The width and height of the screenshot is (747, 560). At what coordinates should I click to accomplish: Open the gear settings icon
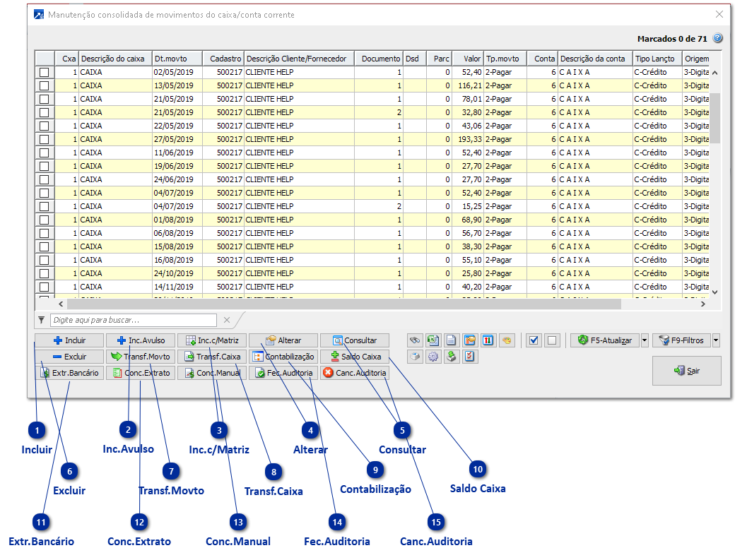coord(433,357)
